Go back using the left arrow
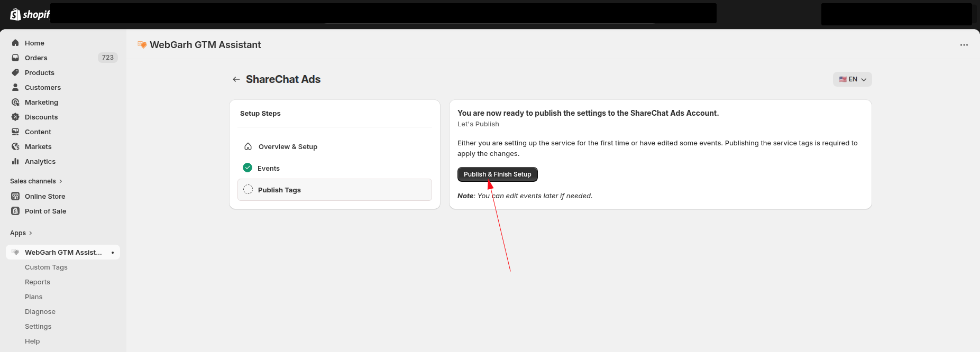The height and width of the screenshot is (352, 980). coord(236,79)
